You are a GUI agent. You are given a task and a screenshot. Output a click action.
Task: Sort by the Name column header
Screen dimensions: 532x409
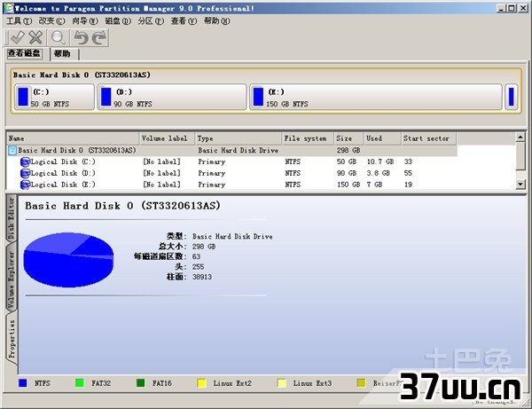coord(73,138)
